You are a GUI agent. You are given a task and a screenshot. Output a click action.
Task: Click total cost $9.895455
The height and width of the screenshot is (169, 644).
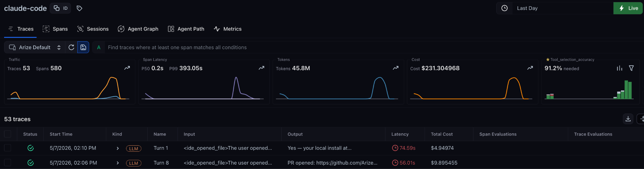coord(444,163)
